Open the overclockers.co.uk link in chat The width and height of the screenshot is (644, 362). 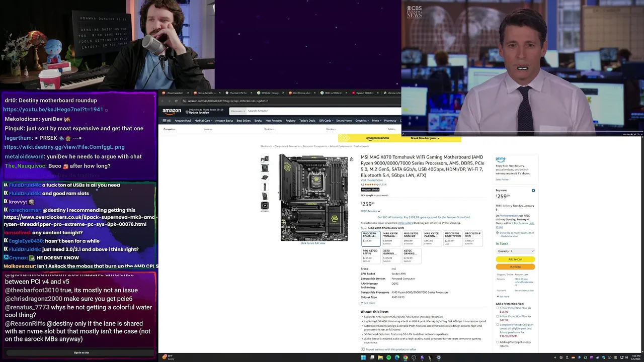82,221
